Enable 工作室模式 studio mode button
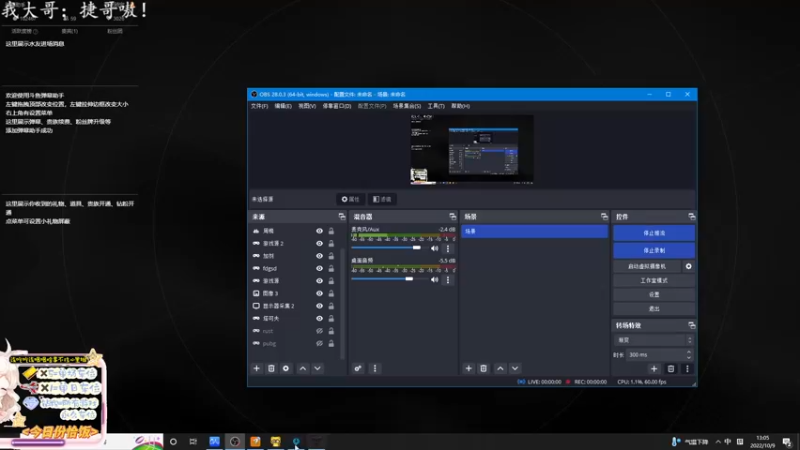The image size is (800, 450). click(x=654, y=281)
